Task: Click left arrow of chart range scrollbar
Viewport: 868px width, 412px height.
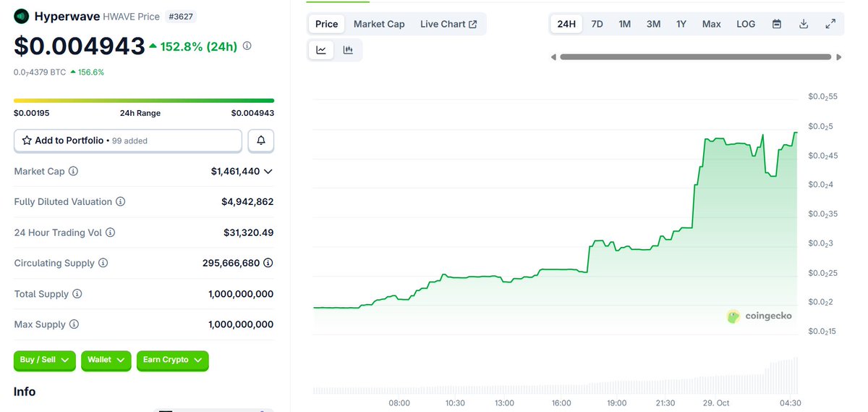Action: point(553,57)
